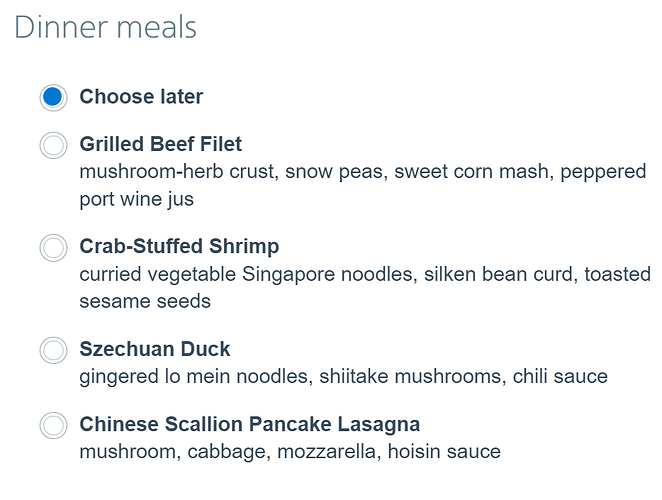Click the "Grilled Beef Filet" meal title
The width and height of the screenshot is (662, 500).
pyautogui.click(x=161, y=144)
